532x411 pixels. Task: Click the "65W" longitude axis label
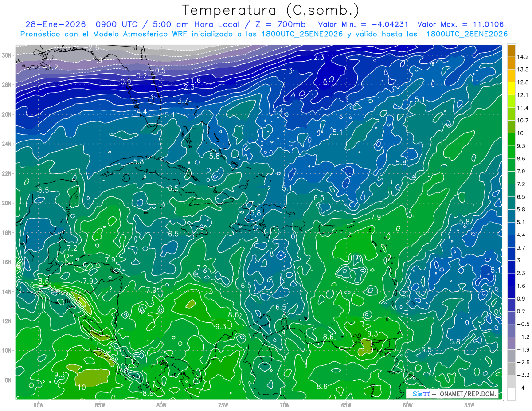(x=346, y=405)
